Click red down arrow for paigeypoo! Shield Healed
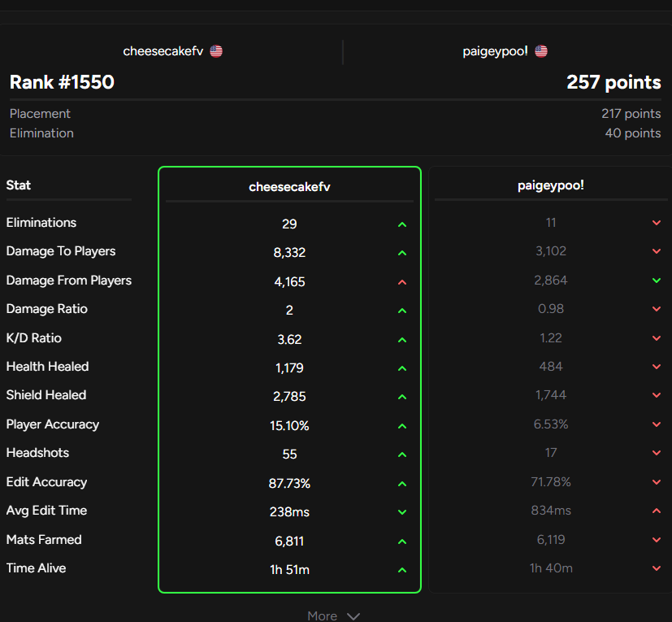This screenshot has width=672, height=622. (x=656, y=395)
